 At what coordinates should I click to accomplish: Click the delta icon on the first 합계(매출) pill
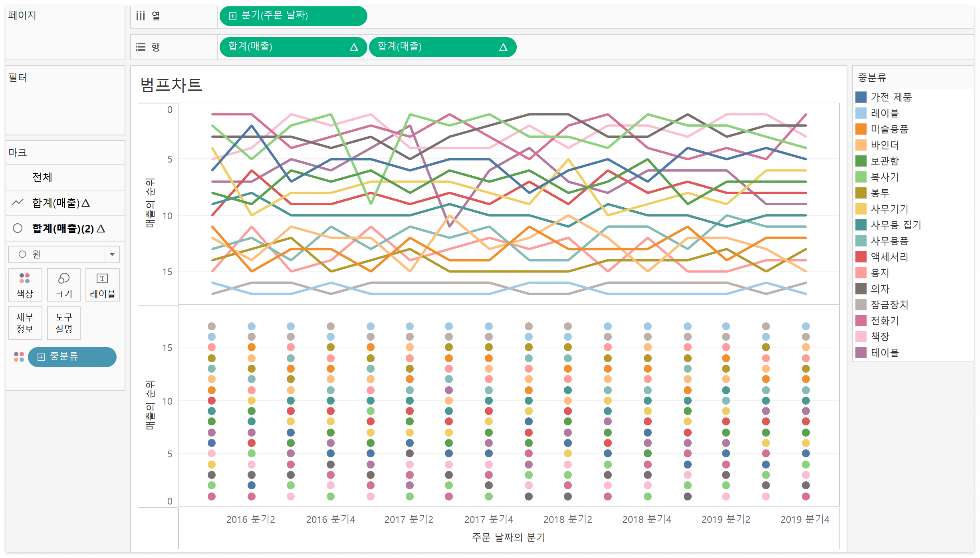click(354, 48)
